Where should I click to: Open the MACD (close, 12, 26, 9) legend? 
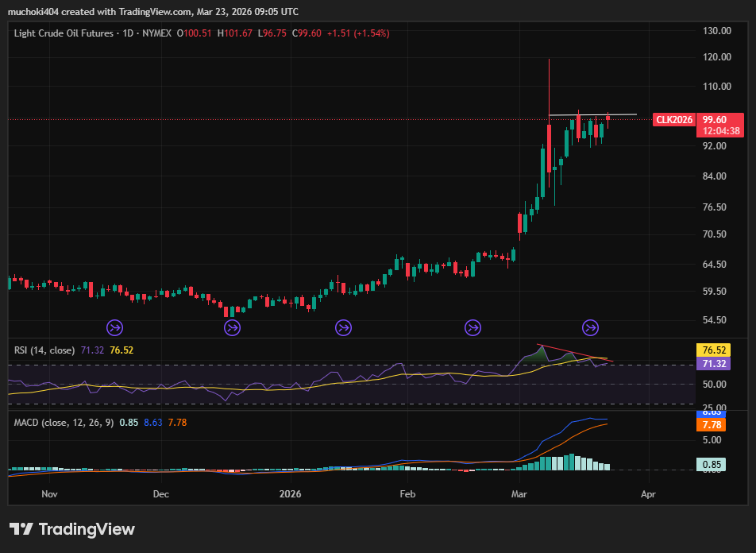tap(64, 422)
